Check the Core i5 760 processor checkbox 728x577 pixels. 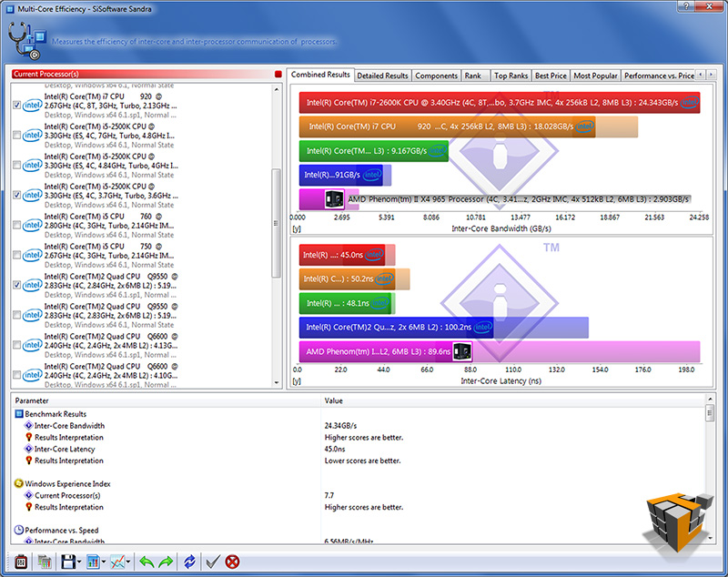(x=16, y=225)
